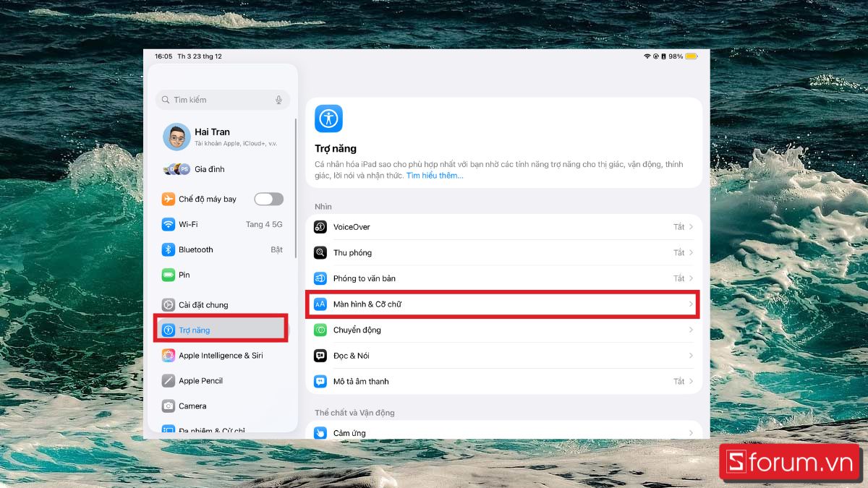Expand Đọc & Nói row chevron
868x488 pixels.
pos(691,356)
